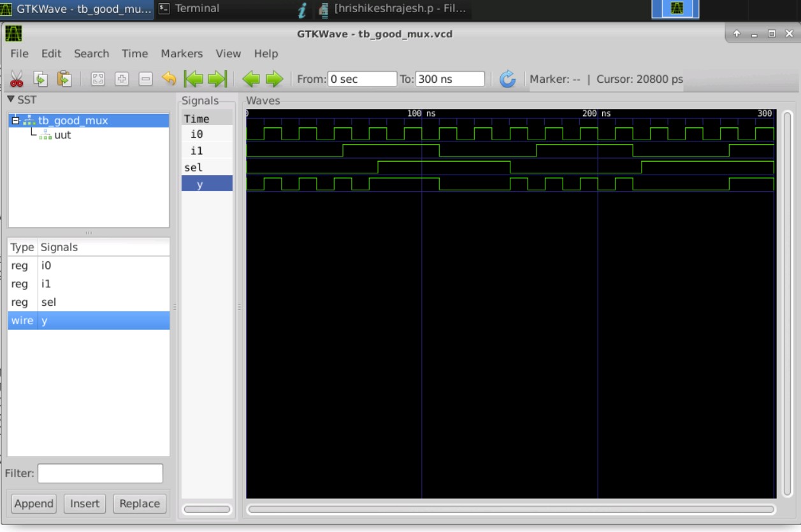The width and height of the screenshot is (801, 532).
Task: Shift waves left with the green left arrow
Action: [x=251, y=78]
